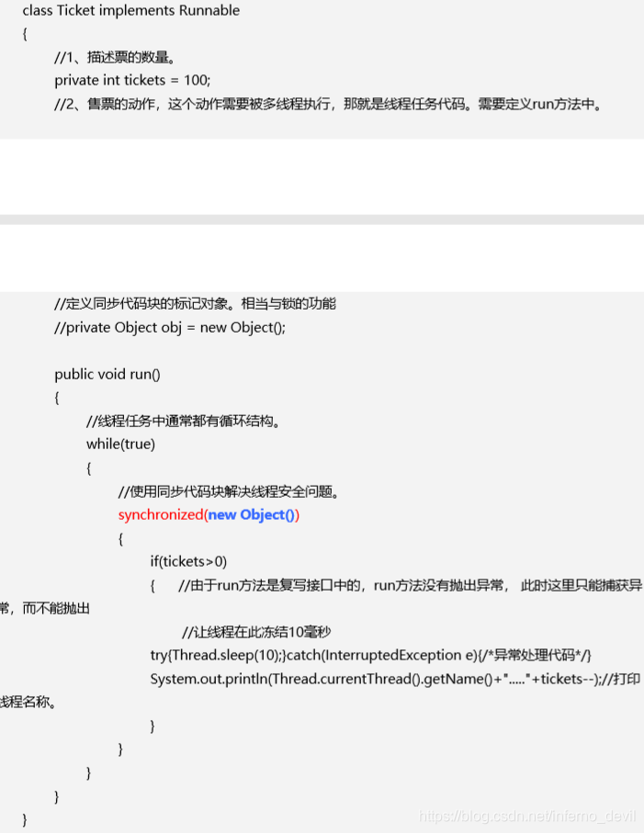Image resolution: width=644 pixels, height=833 pixels.
Task: Click the wrapped '常，而不能抛出' text
Action: coord(45,608)
